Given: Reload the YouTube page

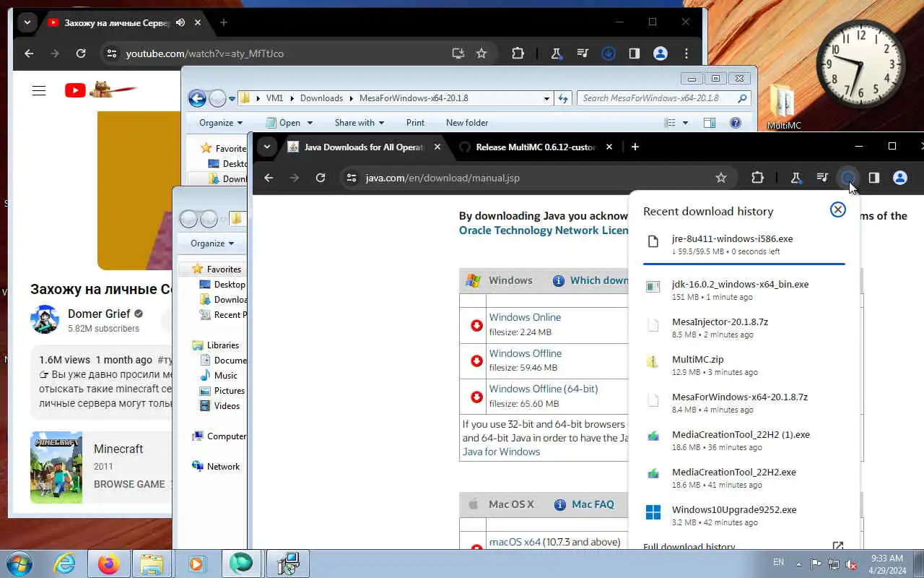Looking at the screenshot, I should pos(81,53).
